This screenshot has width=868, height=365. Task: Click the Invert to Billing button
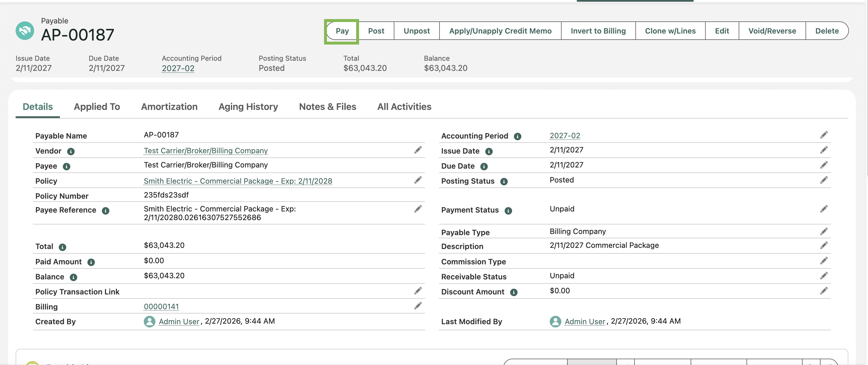tap(598, 31)
